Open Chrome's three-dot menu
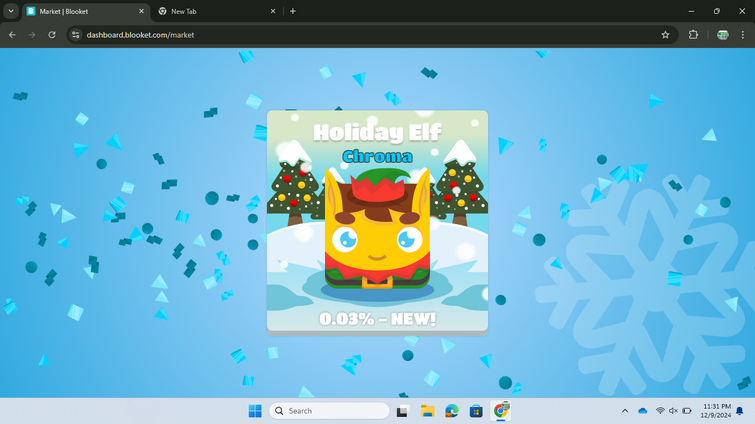Image resolution: width=755 pixels, height=424 pixels. [743, 35]
